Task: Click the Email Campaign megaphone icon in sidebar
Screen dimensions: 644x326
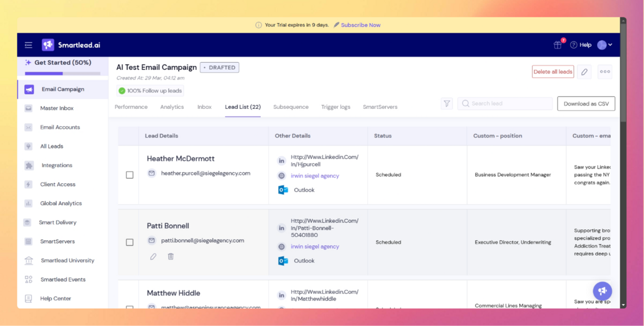Action: point(29,90)
